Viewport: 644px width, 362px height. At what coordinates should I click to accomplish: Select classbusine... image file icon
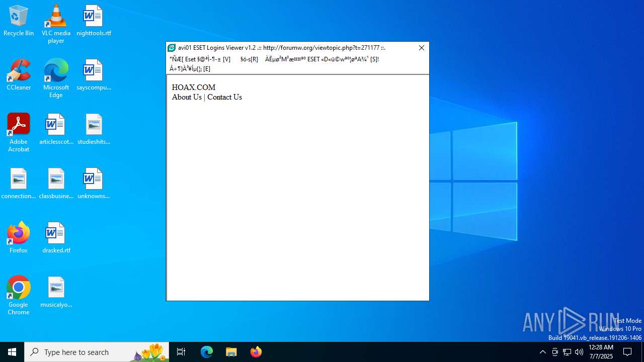(x=56, y=184)
